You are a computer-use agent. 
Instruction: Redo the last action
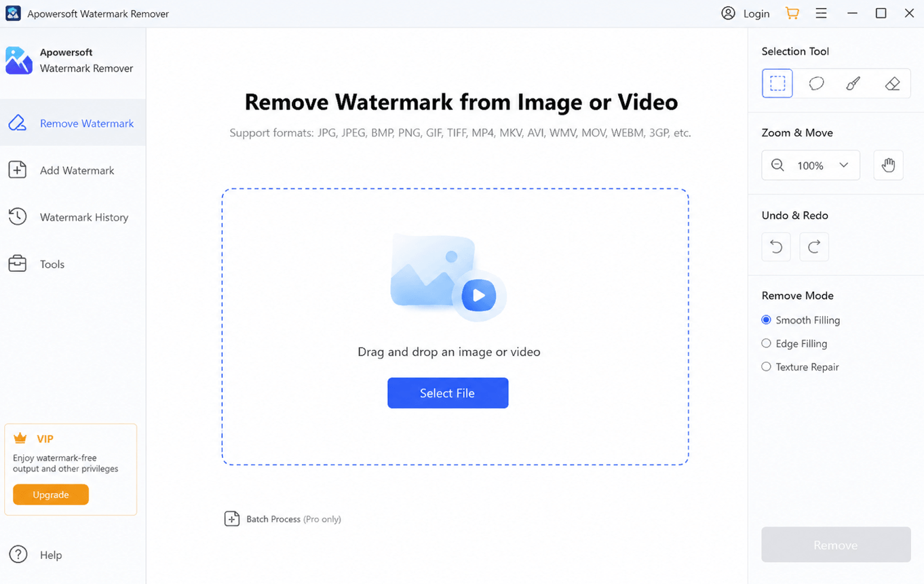[814, 247]
